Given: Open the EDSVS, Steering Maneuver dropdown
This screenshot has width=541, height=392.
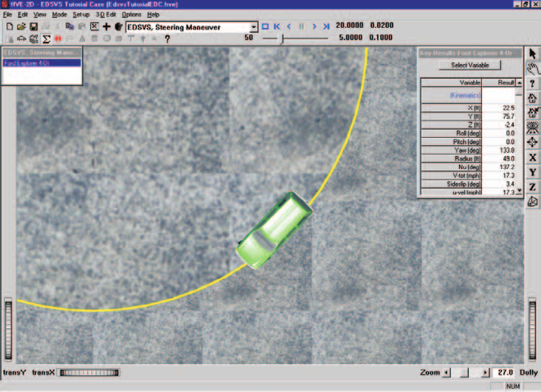Looking at the screenshot, I should (253, 27).
